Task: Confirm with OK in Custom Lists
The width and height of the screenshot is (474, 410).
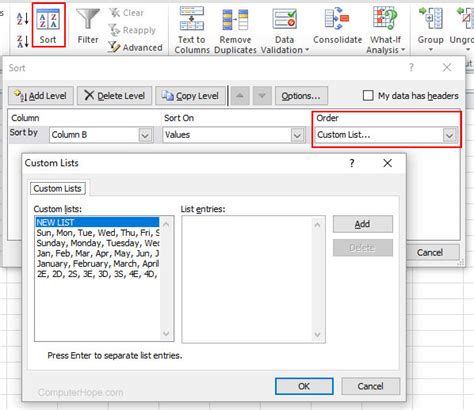Action: 304,386
